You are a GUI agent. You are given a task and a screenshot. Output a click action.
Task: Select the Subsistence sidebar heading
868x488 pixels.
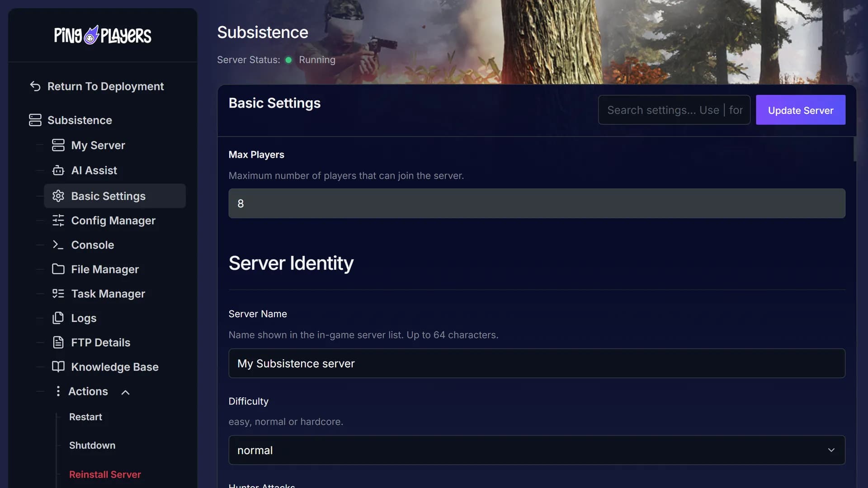click(x=80, y=120)
